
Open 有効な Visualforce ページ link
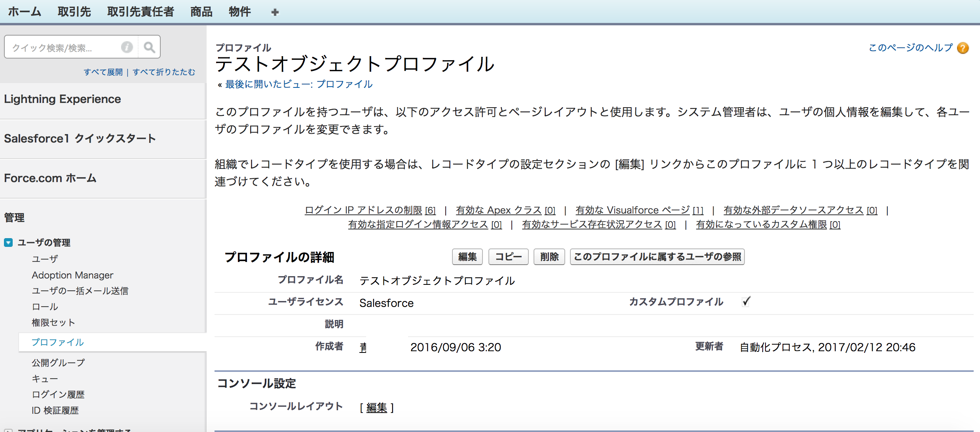tap(639, 210)
